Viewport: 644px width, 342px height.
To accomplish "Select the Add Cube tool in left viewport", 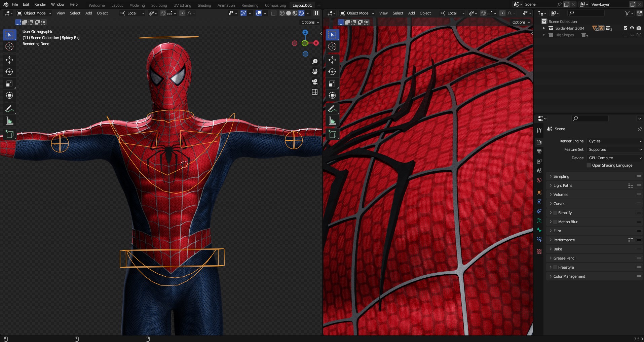I will click(x=9, y=134).
